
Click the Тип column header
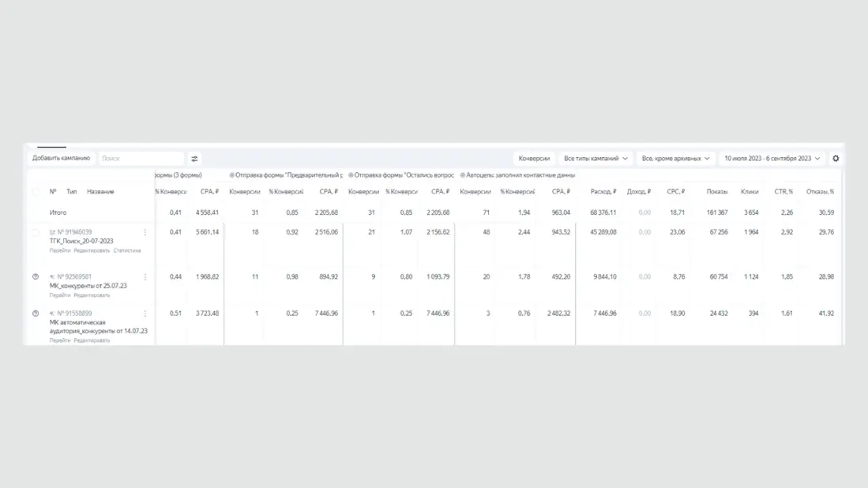click(71, 191)
